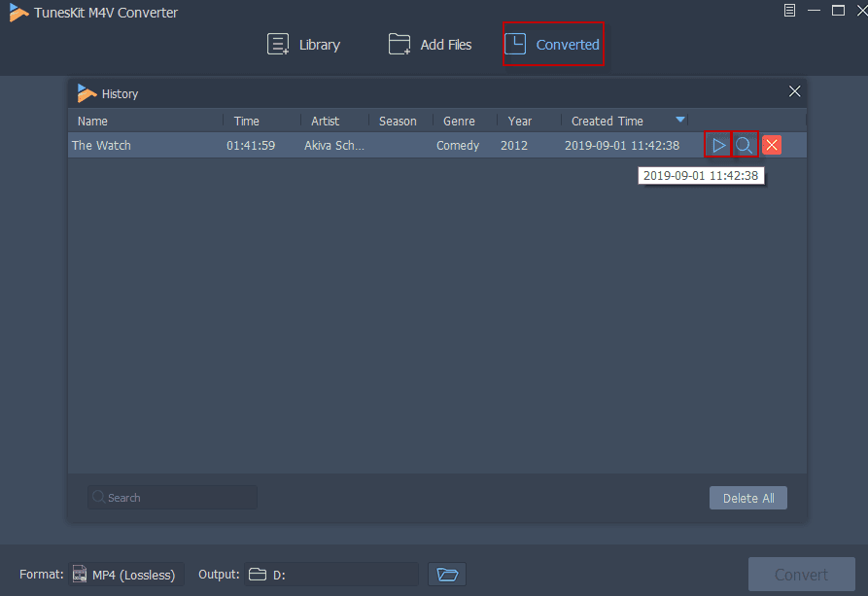The height and width of the screenshot is (596, 868).
Task: Click the Convert button
Action: click(x=801, y=575)
